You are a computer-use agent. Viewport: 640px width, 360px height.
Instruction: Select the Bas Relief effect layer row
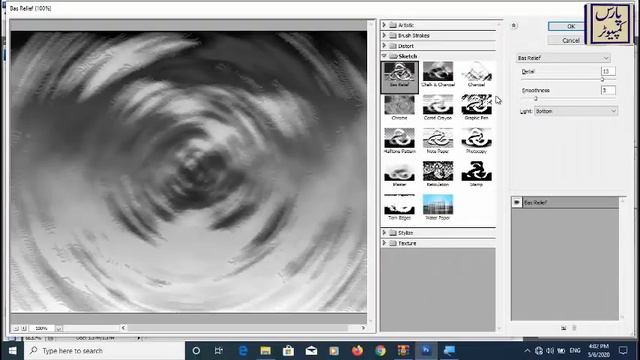(x=566, y=202)
